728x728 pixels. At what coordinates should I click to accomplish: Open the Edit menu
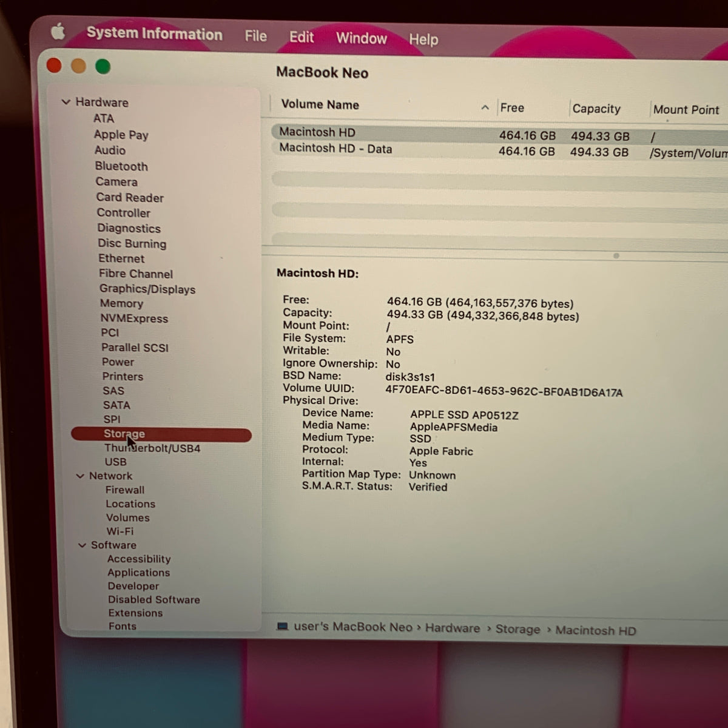tap(302, 38)
